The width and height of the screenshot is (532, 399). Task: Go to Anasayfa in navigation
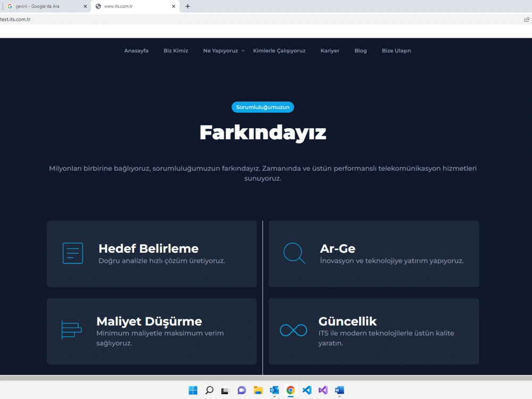136,51
